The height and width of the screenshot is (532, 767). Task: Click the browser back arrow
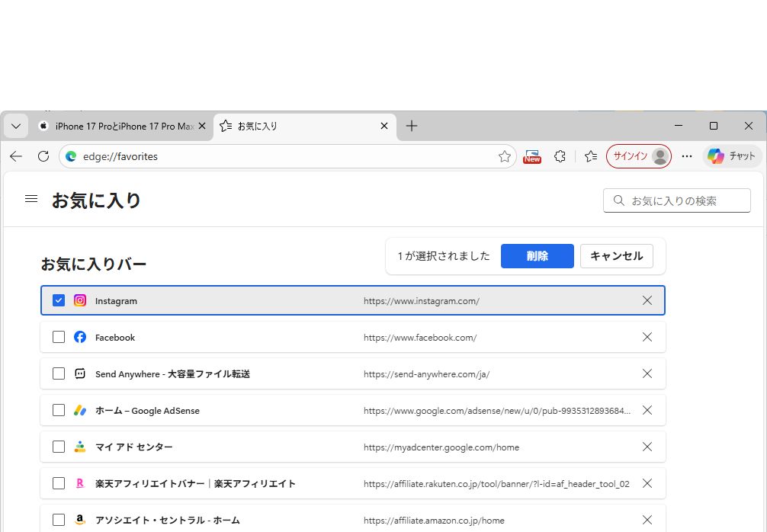(x=16, y=156)
